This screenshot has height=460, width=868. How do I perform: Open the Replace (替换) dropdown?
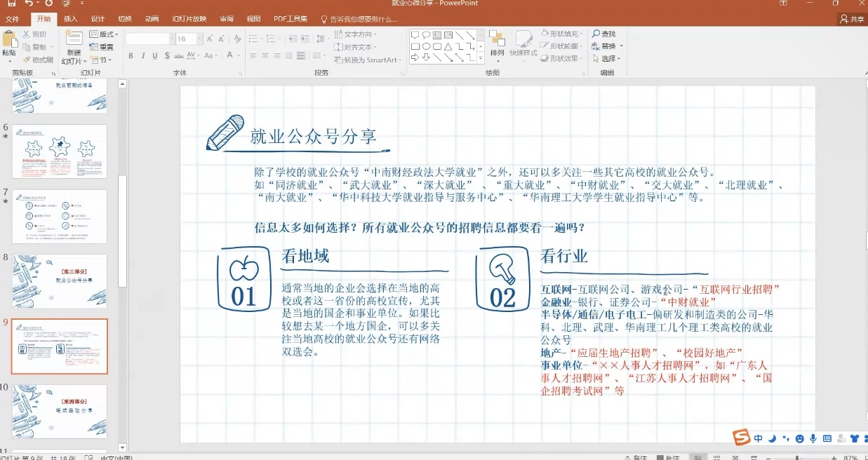(x=608, y=46)
